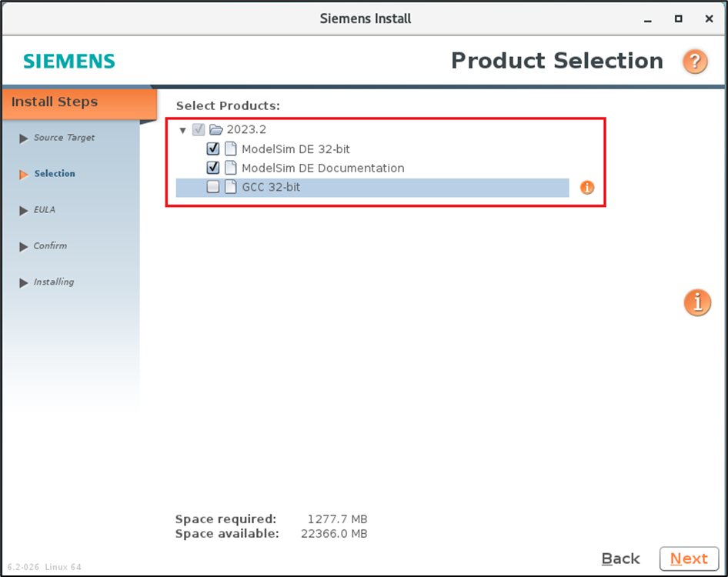Select the ModelSim DE Documentation label

(323, 168)
